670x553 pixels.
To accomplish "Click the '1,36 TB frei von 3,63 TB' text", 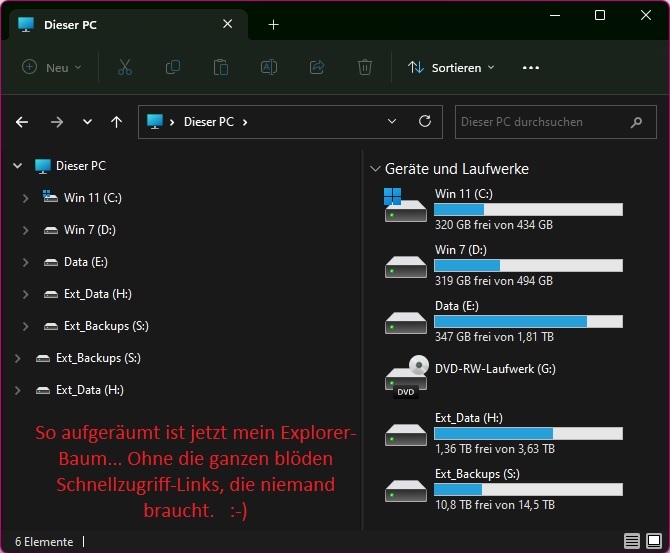I will (x=494, y=449).
